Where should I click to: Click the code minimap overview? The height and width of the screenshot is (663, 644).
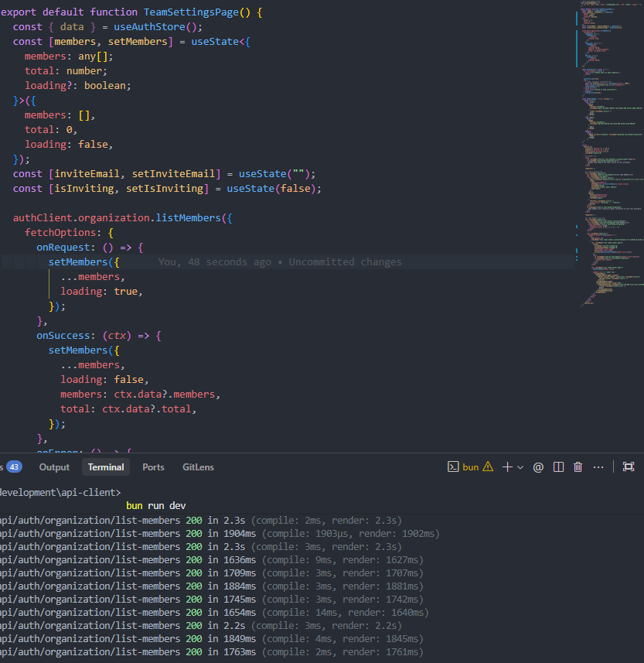click(610, 155)
